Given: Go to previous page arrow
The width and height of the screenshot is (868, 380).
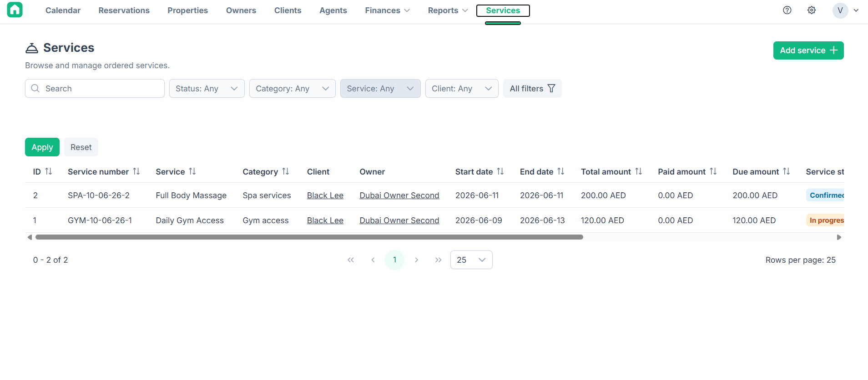Looking at the screenshot, I should pos(373,260).
